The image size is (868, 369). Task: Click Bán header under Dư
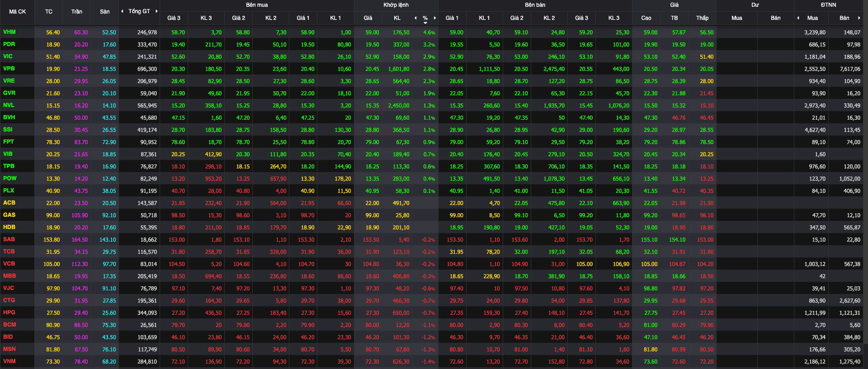776,18
